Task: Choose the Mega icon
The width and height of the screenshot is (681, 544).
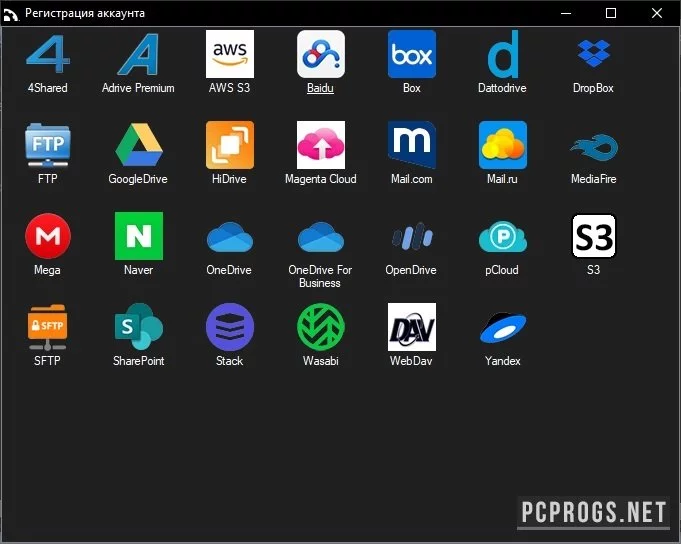Action: pos(48,236)
